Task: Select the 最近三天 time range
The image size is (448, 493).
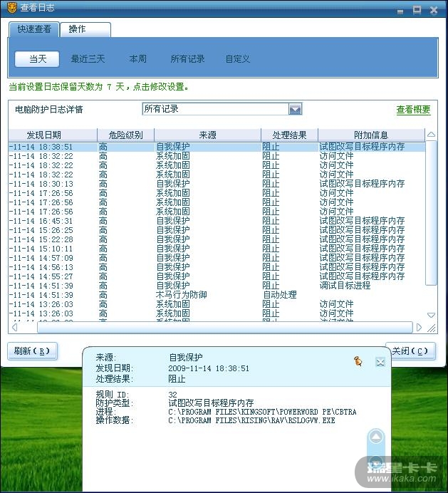Action: tap(88, 59)
